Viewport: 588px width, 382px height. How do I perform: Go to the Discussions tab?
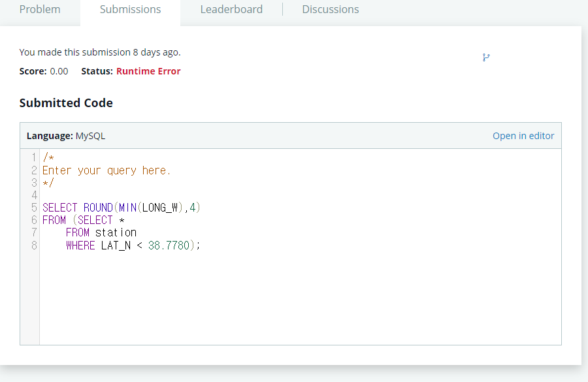pyautogui.click(x=331, y=9)
